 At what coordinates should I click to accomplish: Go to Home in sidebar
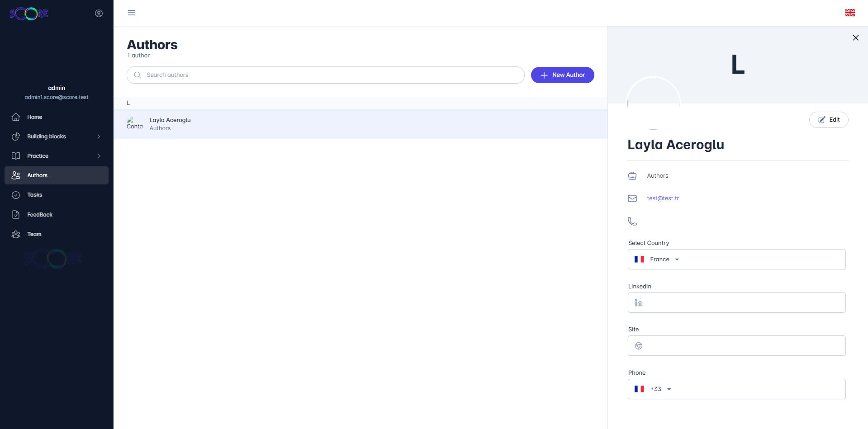click(x=34, y=117)
